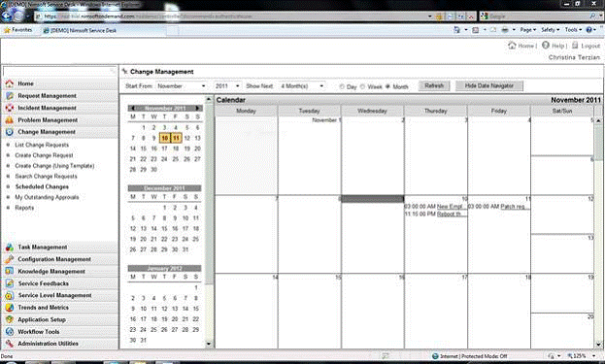
Task: Click the Home house icon in the top right
Action: point(512,45)
